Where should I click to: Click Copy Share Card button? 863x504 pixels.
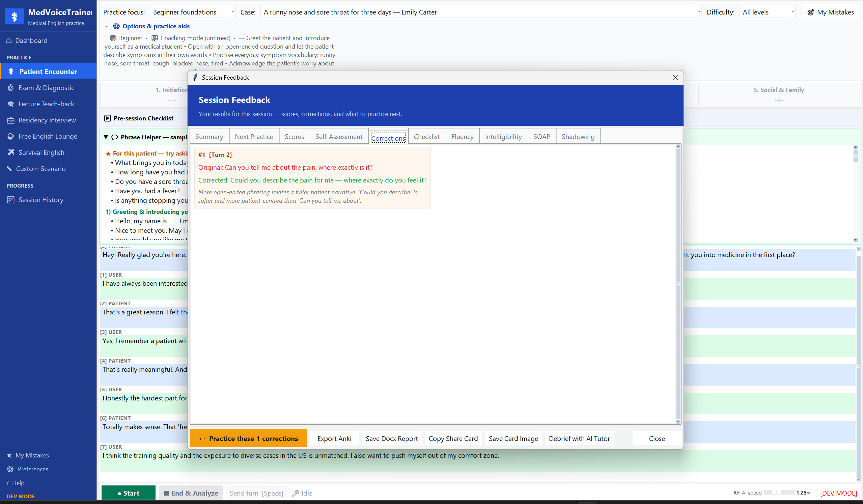tap(453, 438)
